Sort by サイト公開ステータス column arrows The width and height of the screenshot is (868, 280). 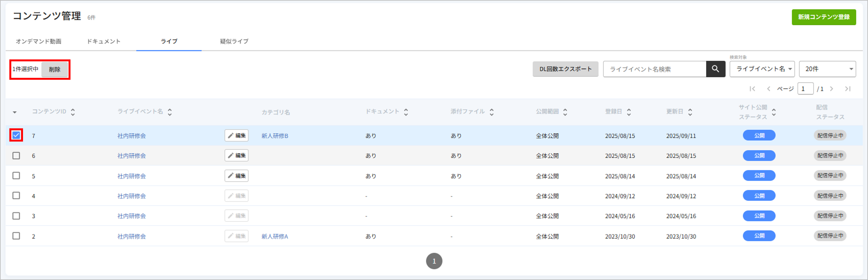[774, 112]
